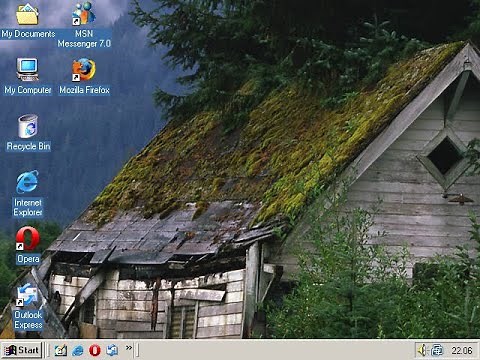Launch Outlook Express from Quick Launch

112,350
